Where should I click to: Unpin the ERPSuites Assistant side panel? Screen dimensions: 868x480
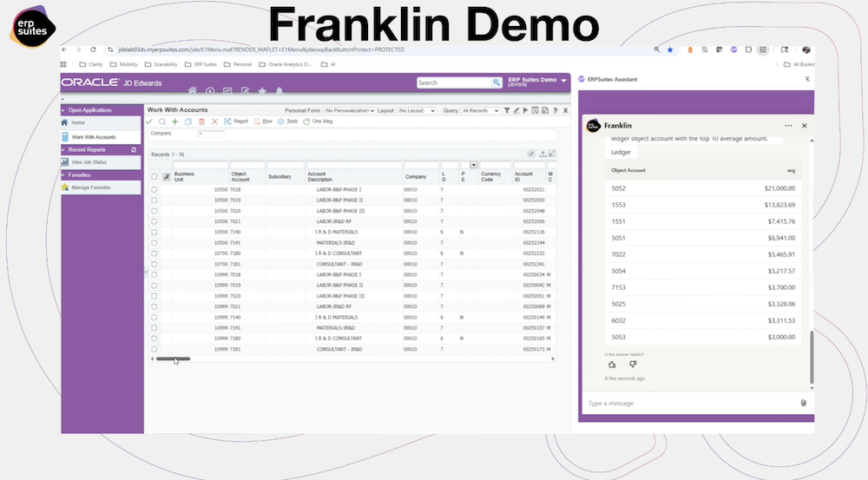(x=807, y=79)
